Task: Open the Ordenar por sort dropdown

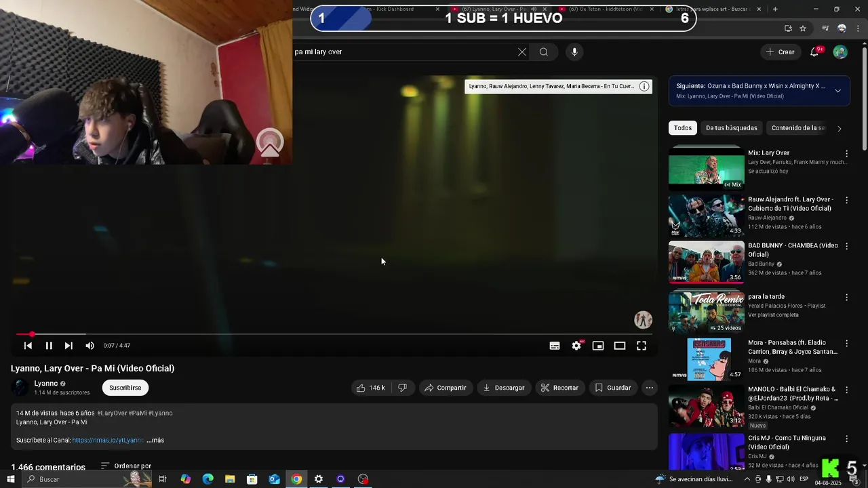Action: point(126,466)
